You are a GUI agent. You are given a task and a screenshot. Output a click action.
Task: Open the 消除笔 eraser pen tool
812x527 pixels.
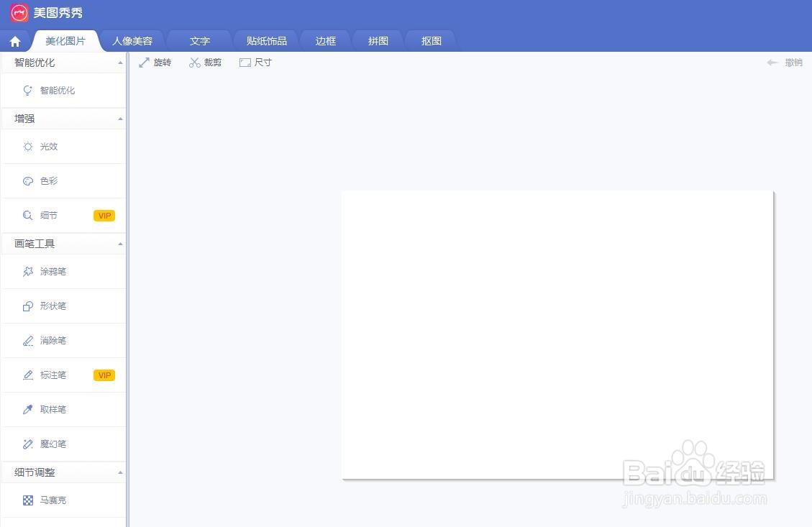pyautogui.click(x=53, y=340)
